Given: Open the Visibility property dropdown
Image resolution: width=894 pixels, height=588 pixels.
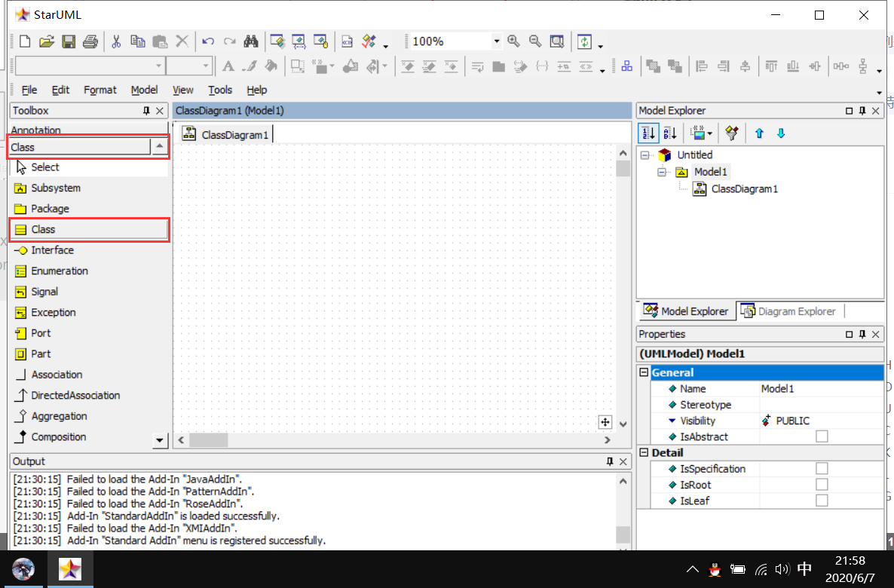Looking at the screenshot, I should click(673, 421).
